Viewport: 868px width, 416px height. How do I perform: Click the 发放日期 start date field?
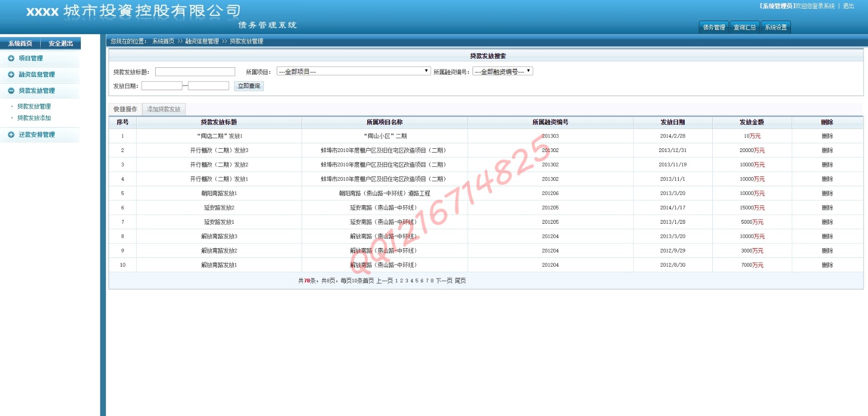coord(162,86)
